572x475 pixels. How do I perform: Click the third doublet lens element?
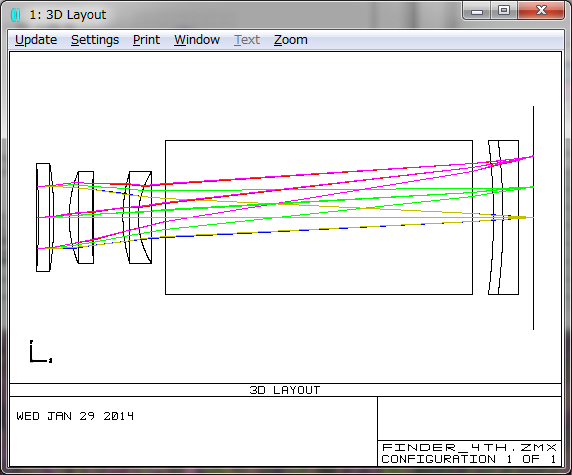[x=137, y=217]
